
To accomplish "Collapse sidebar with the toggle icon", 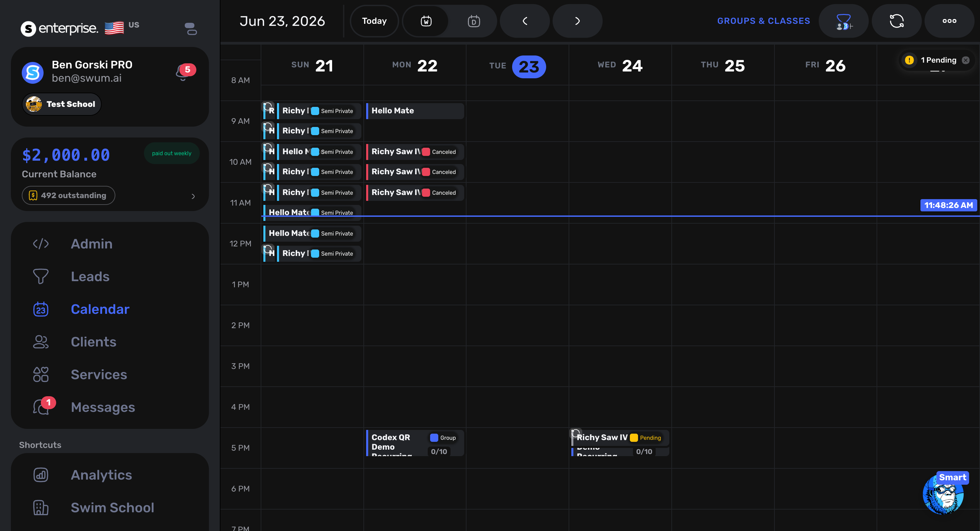I will click(190, 29).
